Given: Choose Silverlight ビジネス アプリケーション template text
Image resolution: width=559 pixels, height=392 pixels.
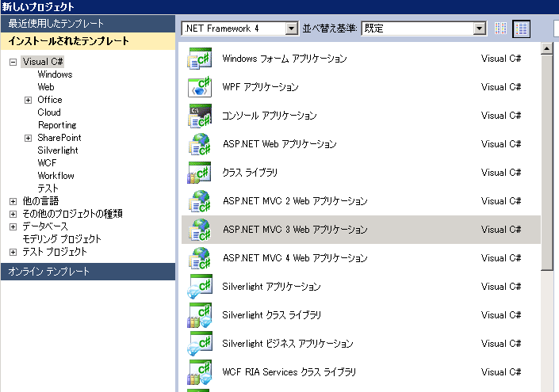Looking at the screenshot, I should pyautogui.click(x=287, y=343).
